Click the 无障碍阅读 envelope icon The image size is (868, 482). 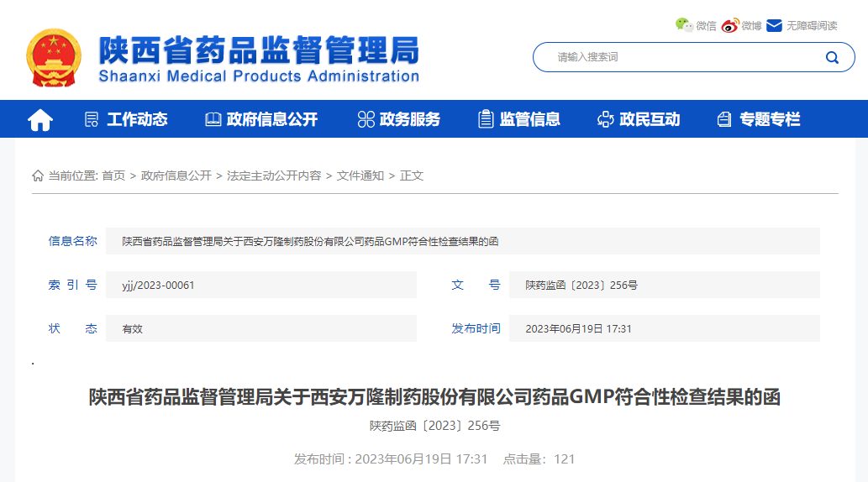774,25
